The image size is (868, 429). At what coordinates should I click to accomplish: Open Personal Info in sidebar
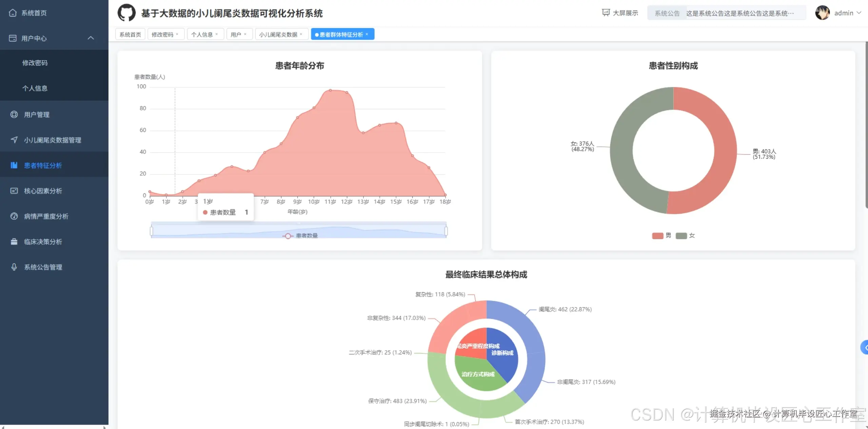coord(35,88)
